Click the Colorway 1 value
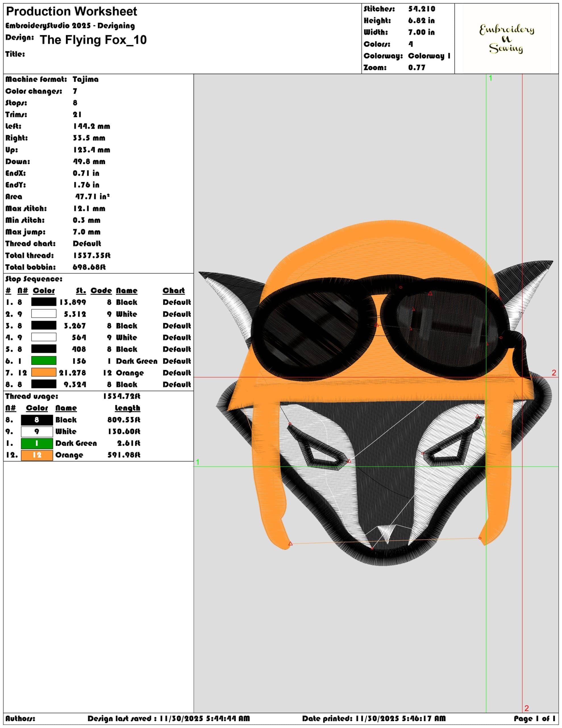 point(429,56)
